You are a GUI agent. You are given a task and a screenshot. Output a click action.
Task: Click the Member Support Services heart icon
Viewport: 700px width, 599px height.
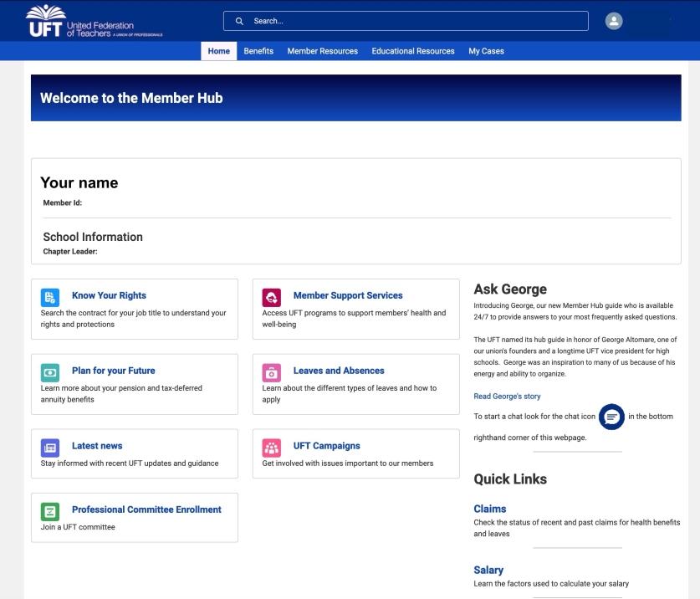(x=271, y=297)
